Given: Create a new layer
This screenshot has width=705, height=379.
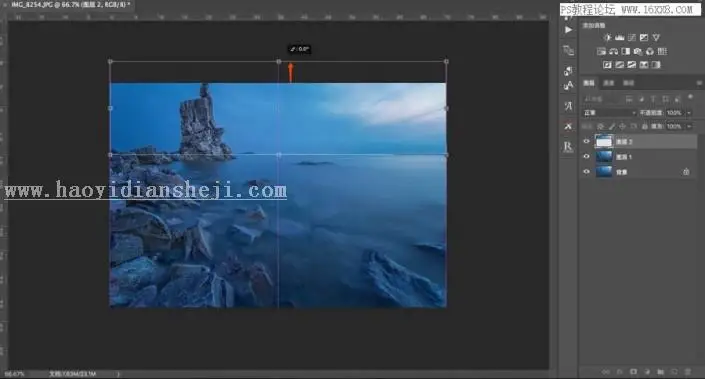Looking at the screenshot, I should click(x=674, y=372).
